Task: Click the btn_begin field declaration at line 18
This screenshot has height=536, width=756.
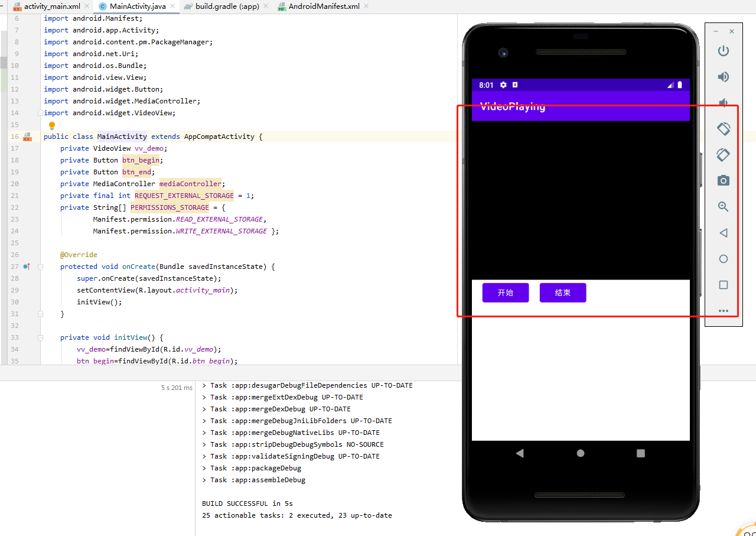Action: 141,160
